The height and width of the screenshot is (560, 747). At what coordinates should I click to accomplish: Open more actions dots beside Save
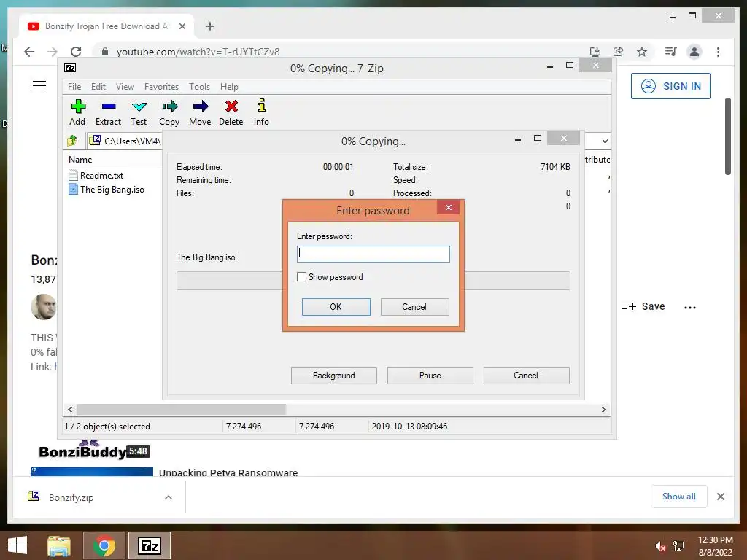pos(690,307)
